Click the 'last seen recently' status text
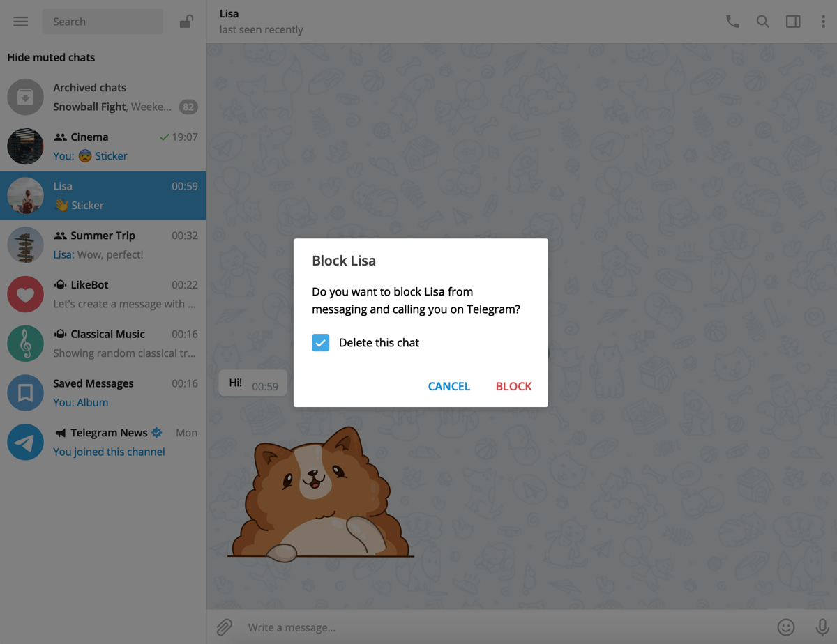The width and height of the screenshot is (837, 644). tap(261, 30)
